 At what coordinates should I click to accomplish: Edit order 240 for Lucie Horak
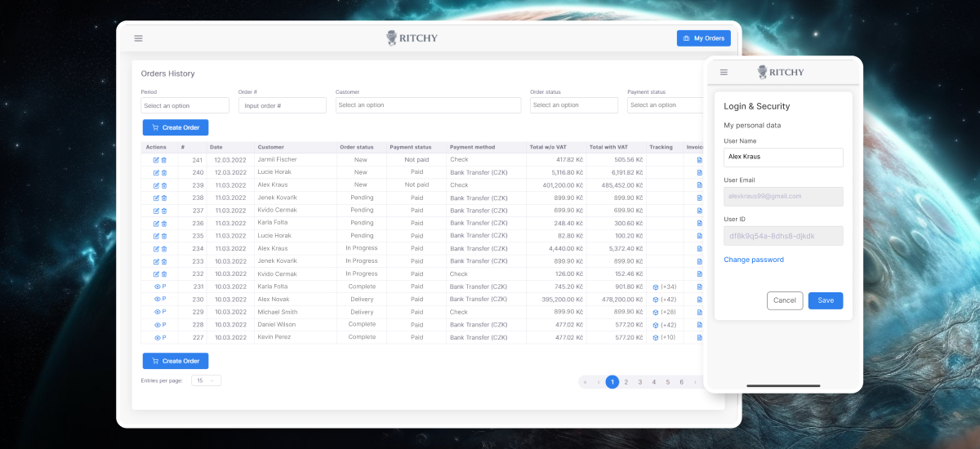pos(156,173)
